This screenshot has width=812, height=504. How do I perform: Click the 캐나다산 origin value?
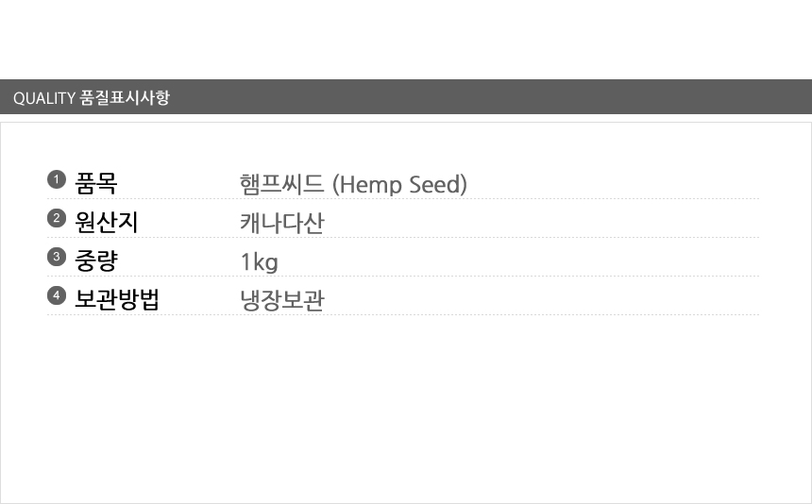coord(282,224)
